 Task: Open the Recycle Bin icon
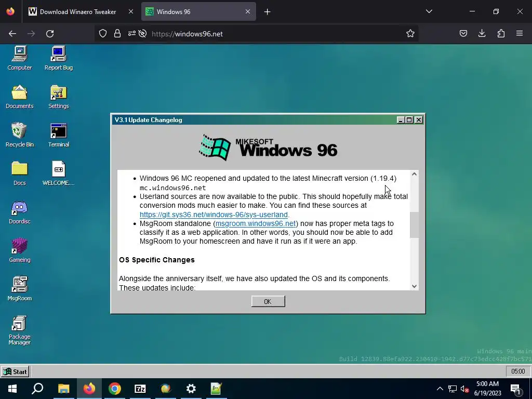[20, 135]
